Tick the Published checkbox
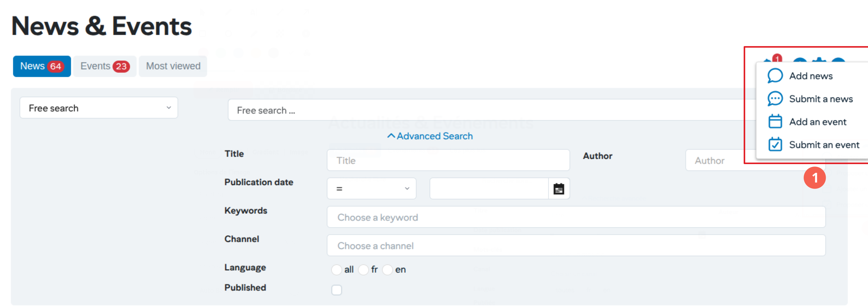The image size is (868, 307). pyautogui.click(x=336, y=290)
